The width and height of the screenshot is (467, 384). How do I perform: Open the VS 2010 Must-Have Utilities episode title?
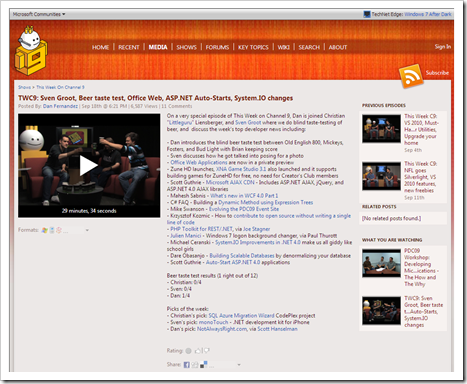click(421, 129)
